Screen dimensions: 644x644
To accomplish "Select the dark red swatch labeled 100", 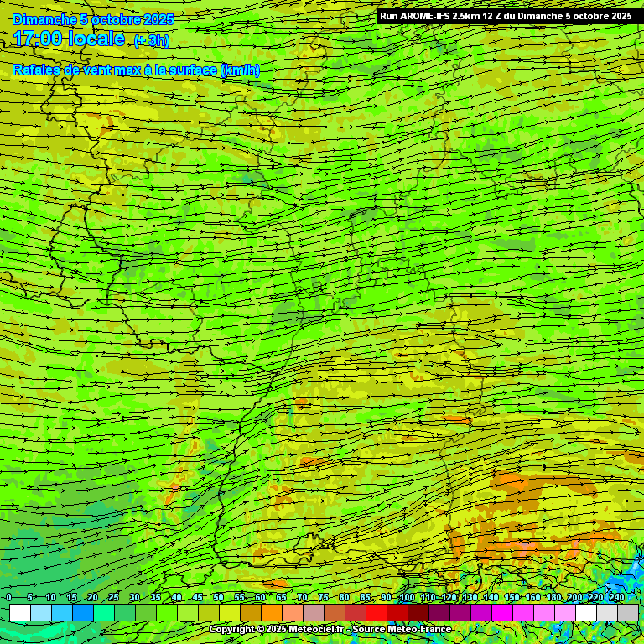I will pos(418,612).
